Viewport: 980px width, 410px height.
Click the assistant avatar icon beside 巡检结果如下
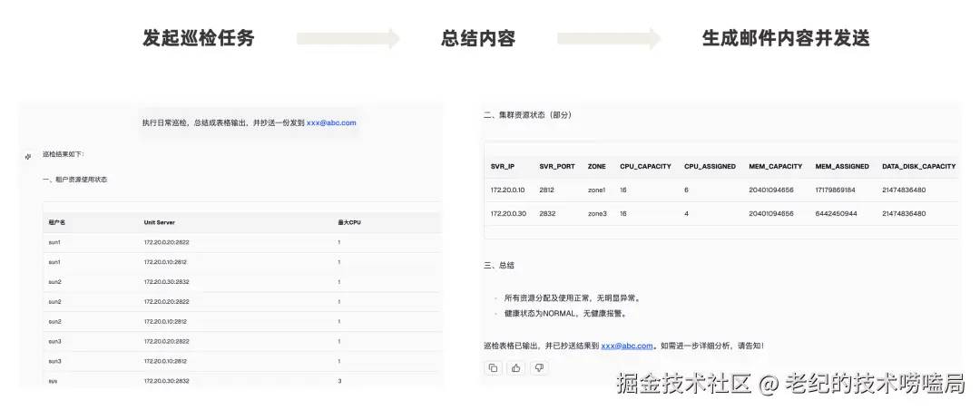27,156
